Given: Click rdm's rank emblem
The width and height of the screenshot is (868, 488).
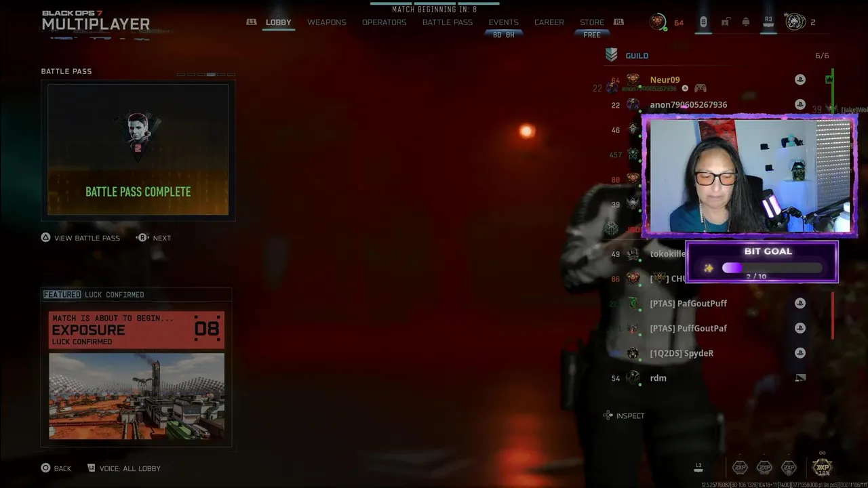Looking at the screenshot, I should pyautogui.click(x=633, y=378).
